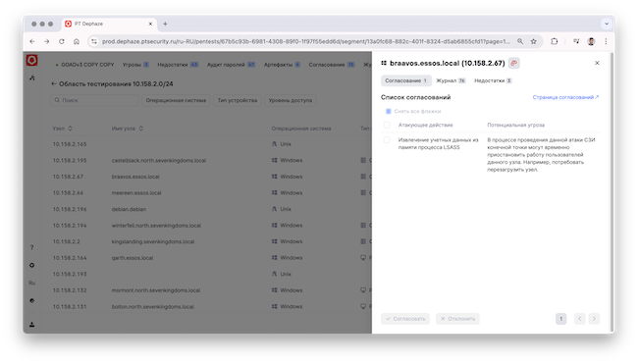Close the PT Dephaze browser tab
This screenshot has height=364, width=638.
[150, 24]
